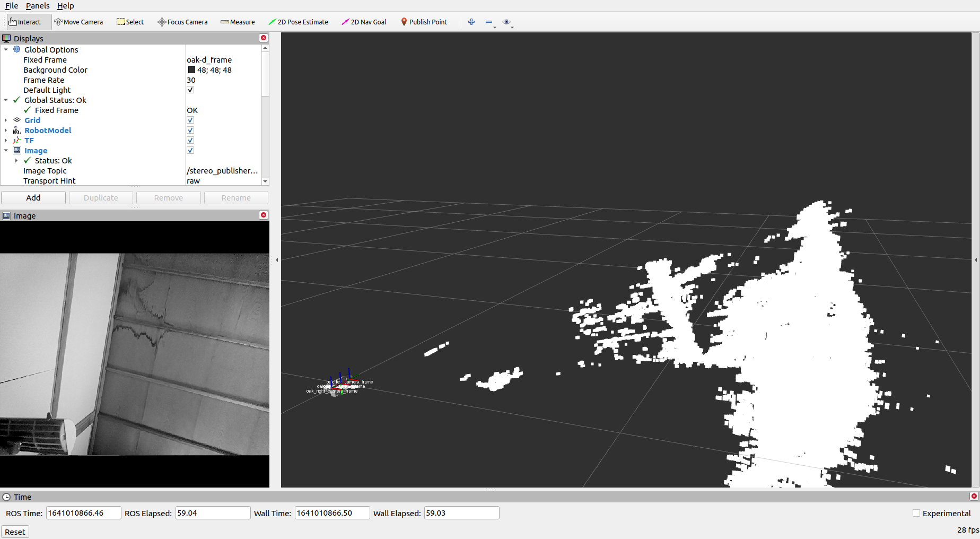
Task: Open the File menu
Action: (x=11, y=6)
